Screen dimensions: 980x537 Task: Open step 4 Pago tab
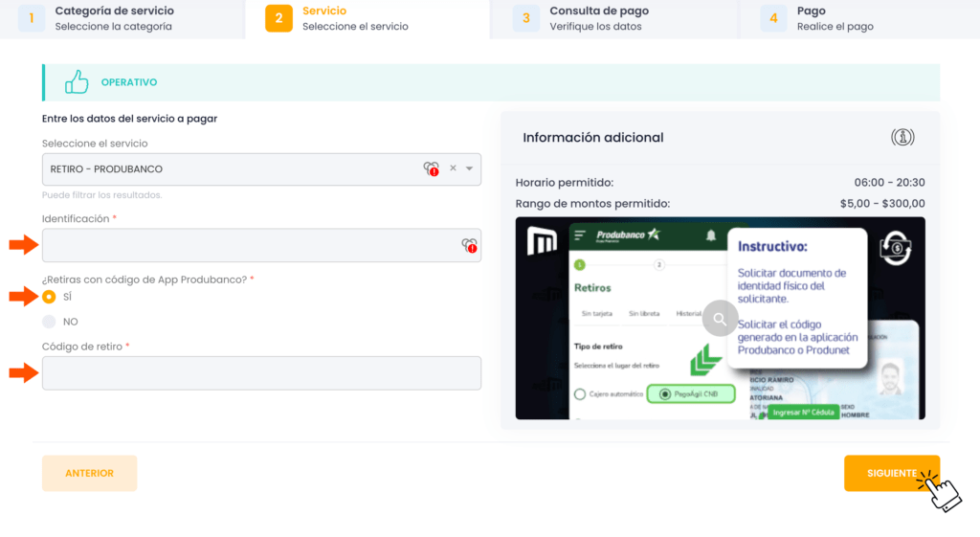pyautogui.click(x=860, y=19)
